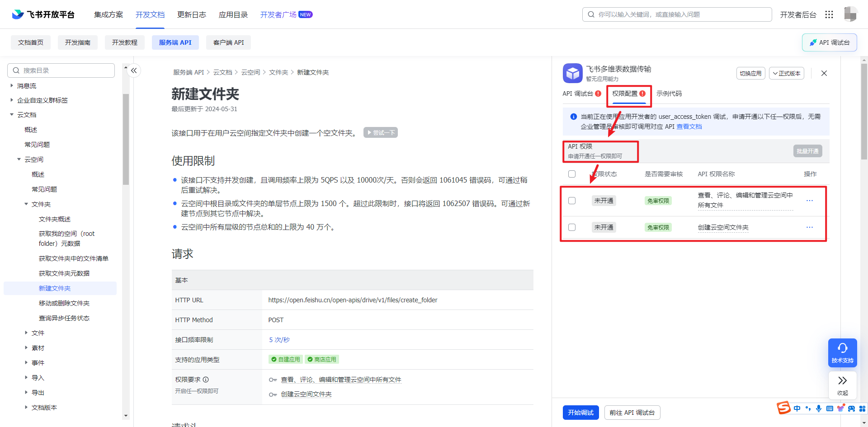The image size is (868, 427).
Task: Open the 文档首页 tab
Action: pyautogui.click(x=31, y=42)
